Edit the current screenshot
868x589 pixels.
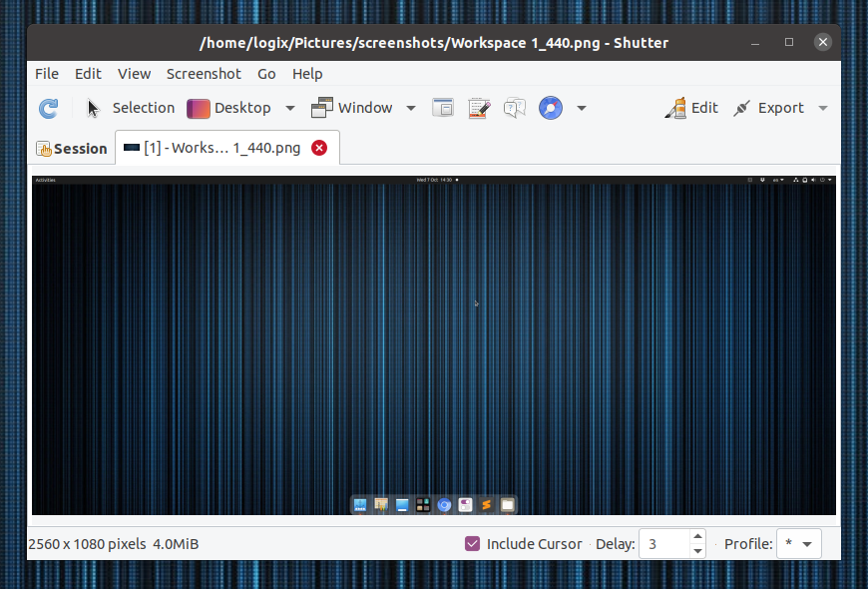point(691,107)
